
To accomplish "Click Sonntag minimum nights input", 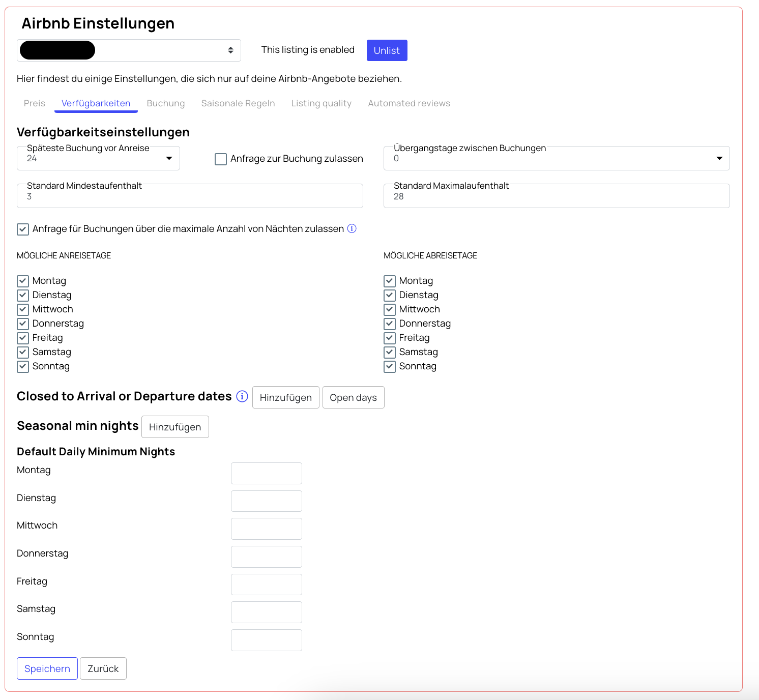I will [267, 640].
